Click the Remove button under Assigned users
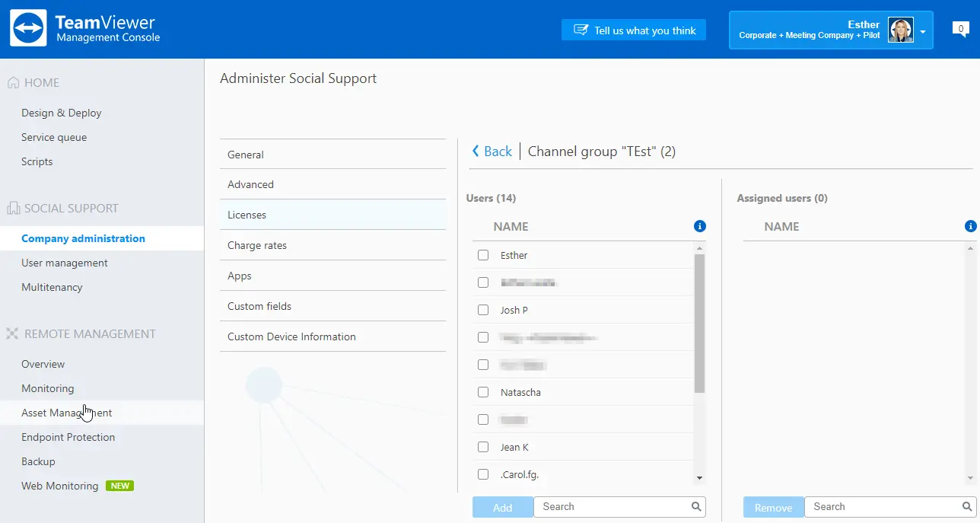Image resolution: width=980 pixels, height=523 pixels. (x=773, y=507)
